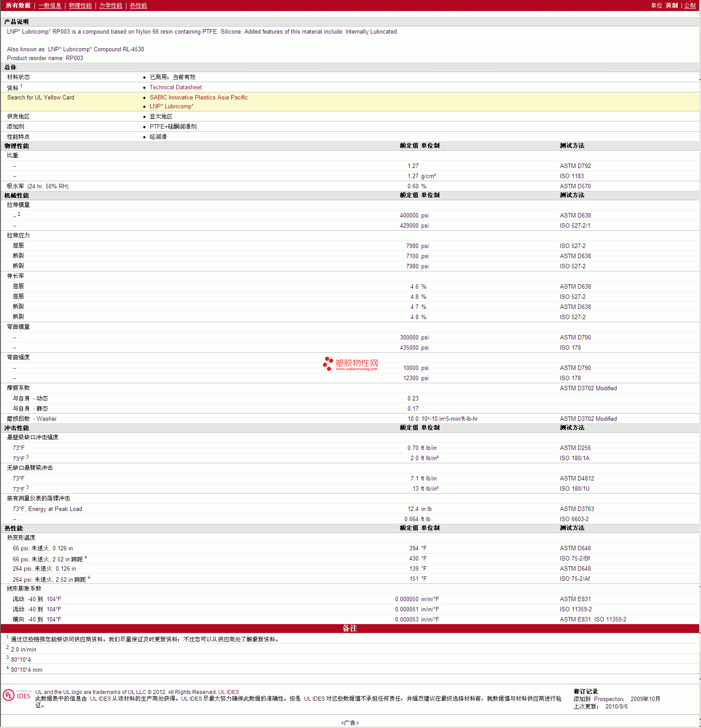Open SABIC Innovative Plastics Asia Pacific link
The height and width of the screenshot is (728, 701).
[x=198, y=98]
